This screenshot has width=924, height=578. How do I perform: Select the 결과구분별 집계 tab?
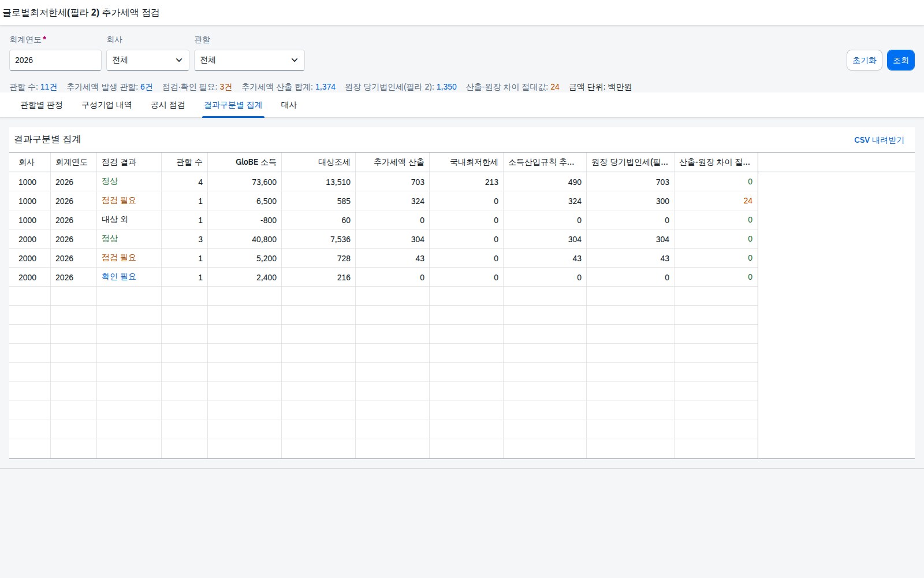(x=233, y=105)
